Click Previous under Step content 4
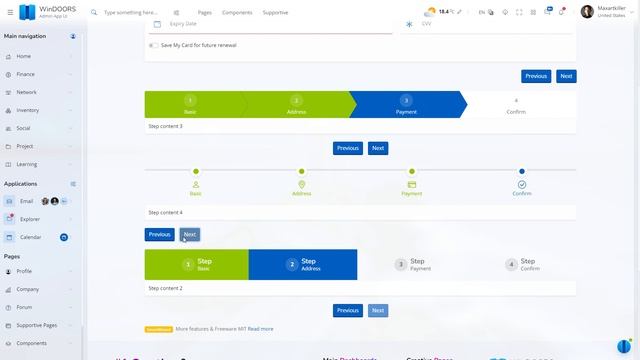The width and height of the screenshot is (640, 360). click(160, 235)
